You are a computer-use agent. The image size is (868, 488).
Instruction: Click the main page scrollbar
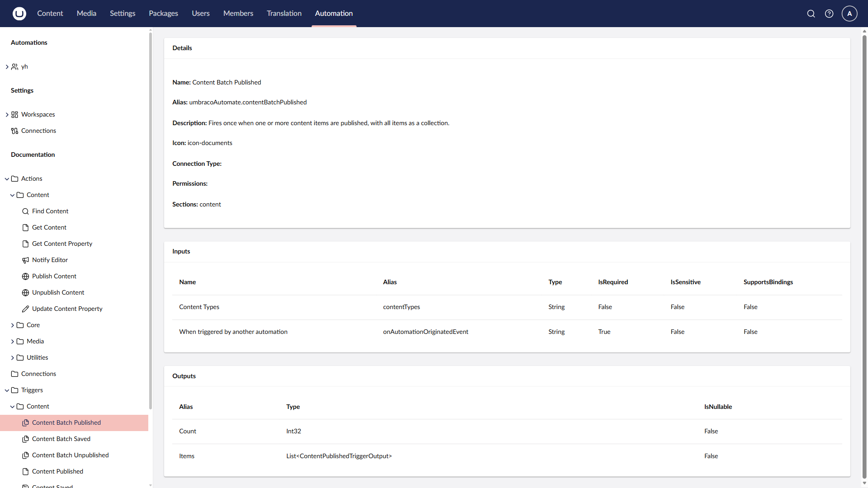(x=864, y=257)
